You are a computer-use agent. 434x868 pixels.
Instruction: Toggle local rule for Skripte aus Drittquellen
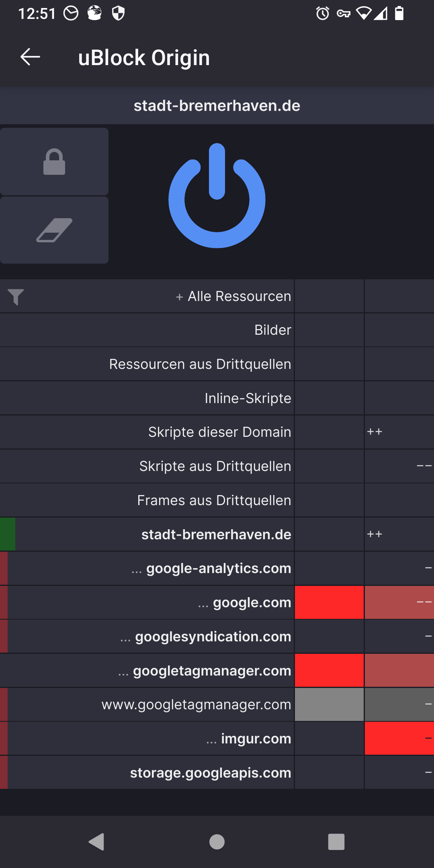click(399, 467)
